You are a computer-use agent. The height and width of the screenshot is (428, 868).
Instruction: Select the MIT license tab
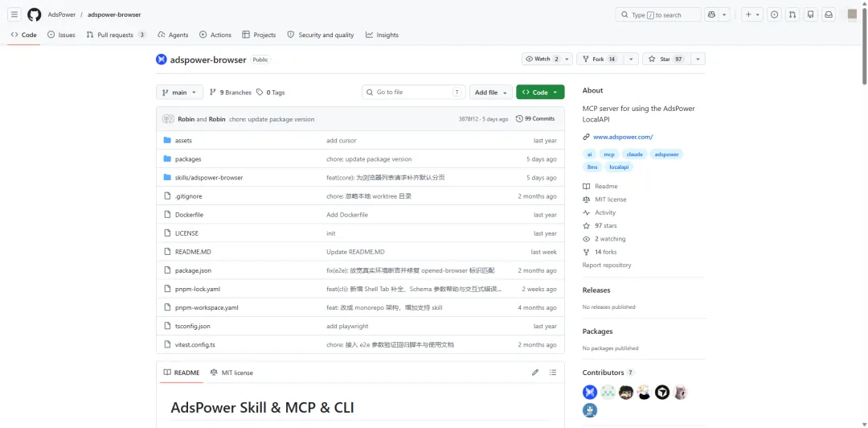pyautogui.click(x=232, y=372)
